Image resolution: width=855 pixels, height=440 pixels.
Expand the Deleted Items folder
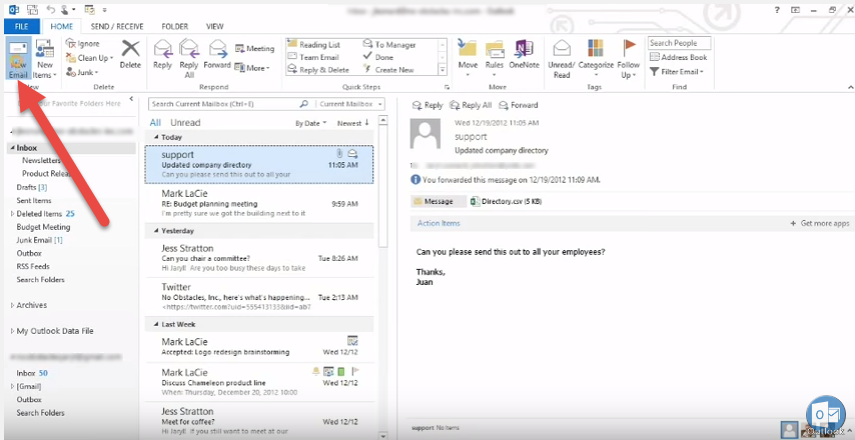(x=13, y=214)
